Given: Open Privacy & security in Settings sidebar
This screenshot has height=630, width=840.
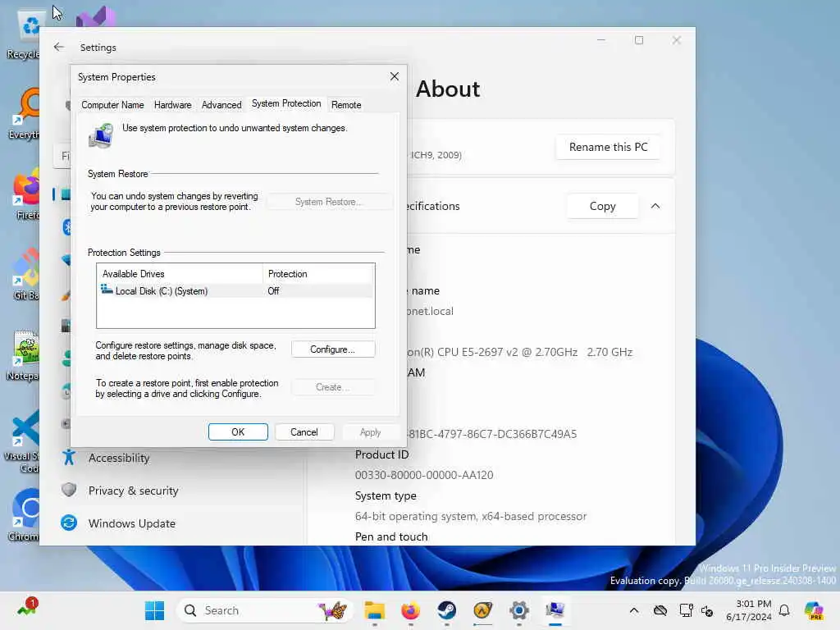Looking at the screenshot, I should point(134,491).
